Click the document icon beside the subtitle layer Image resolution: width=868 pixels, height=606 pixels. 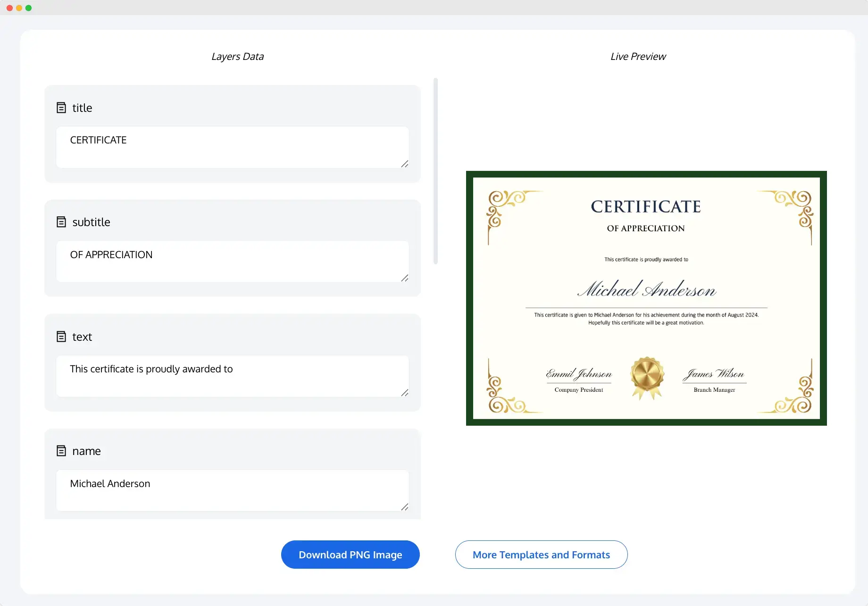pos(62,221)
